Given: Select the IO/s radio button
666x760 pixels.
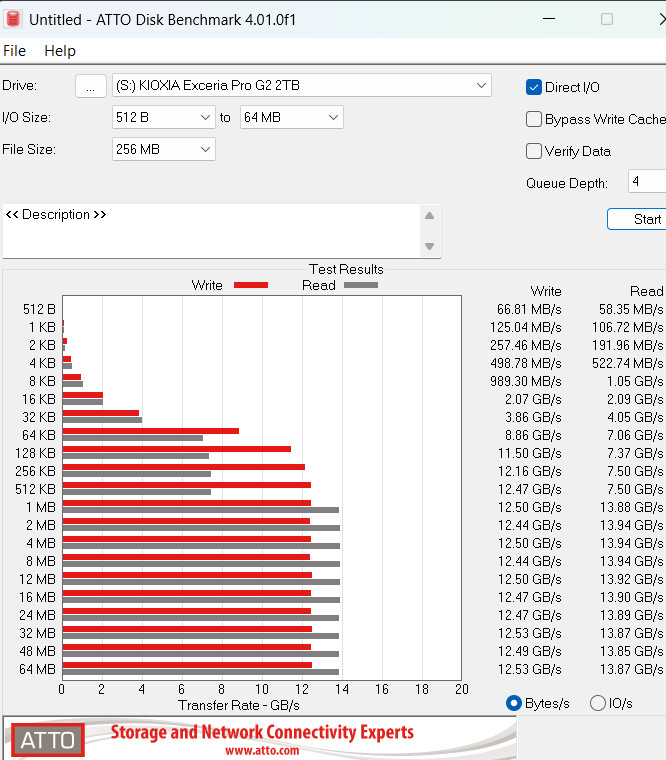Looking at the screenshot, I should pos(598,703).
